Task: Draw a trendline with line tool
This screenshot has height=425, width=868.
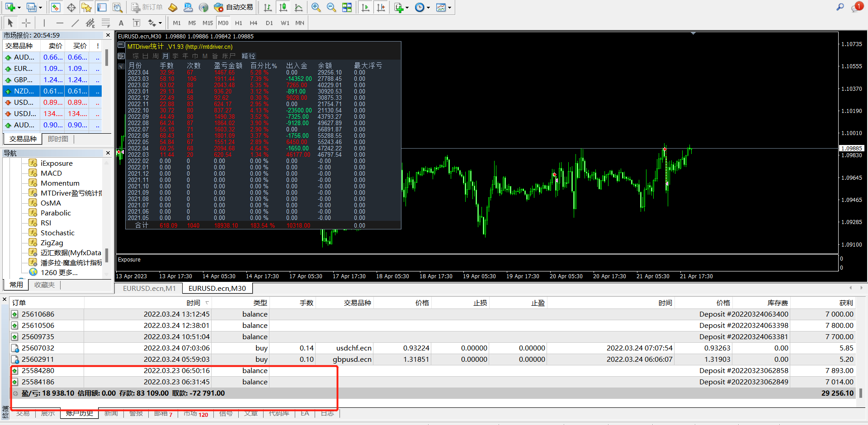Action: [x=75, y=23]
